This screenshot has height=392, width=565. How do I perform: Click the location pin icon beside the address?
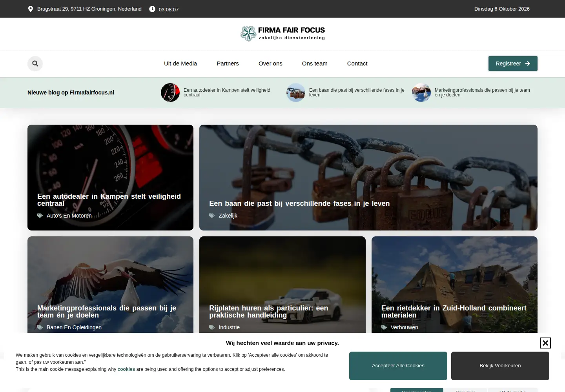click(x=31, y=9)
